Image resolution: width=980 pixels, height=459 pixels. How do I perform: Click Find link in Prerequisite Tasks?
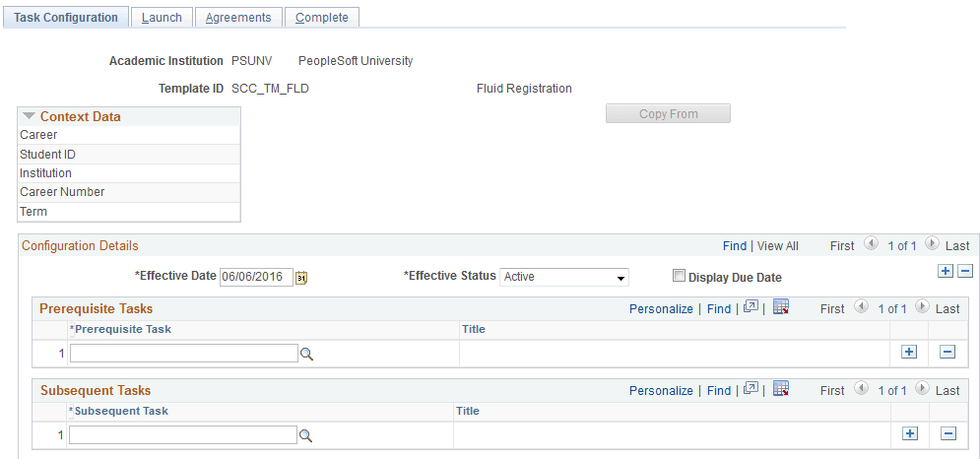click(719, 309)
